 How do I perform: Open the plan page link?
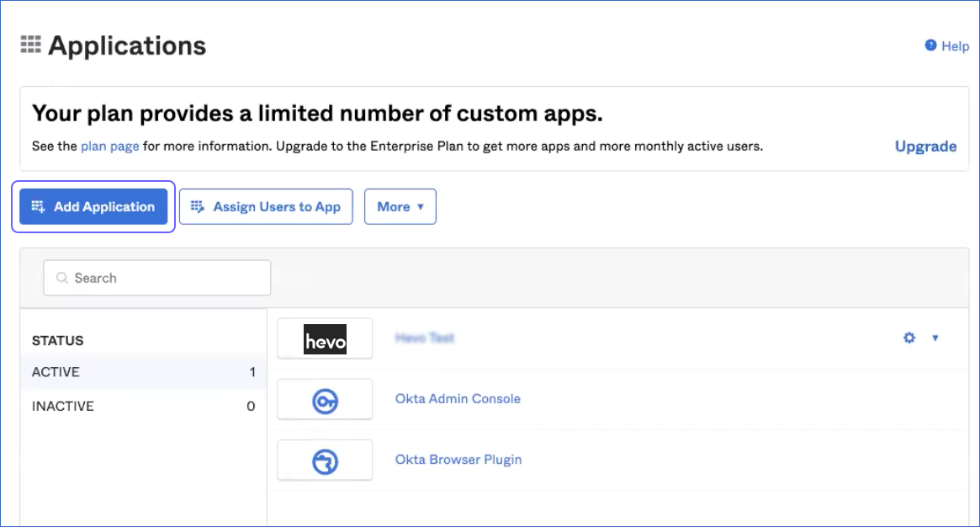[109, 146]
